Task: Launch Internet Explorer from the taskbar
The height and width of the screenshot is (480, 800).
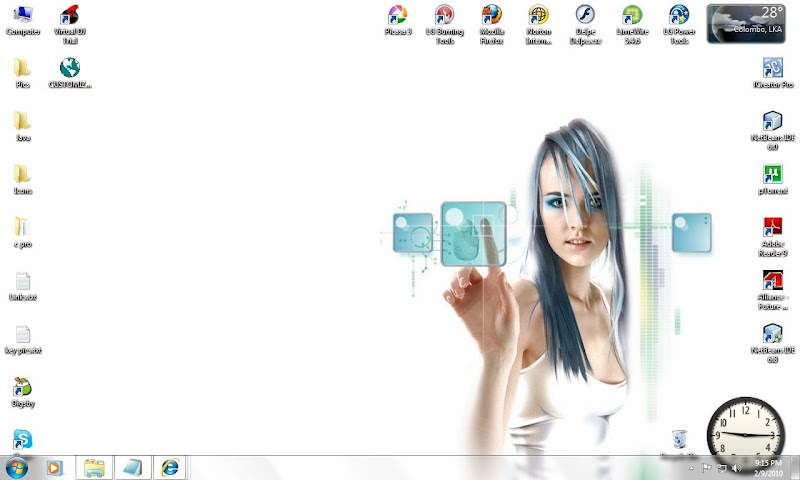Action: (170, 468)
